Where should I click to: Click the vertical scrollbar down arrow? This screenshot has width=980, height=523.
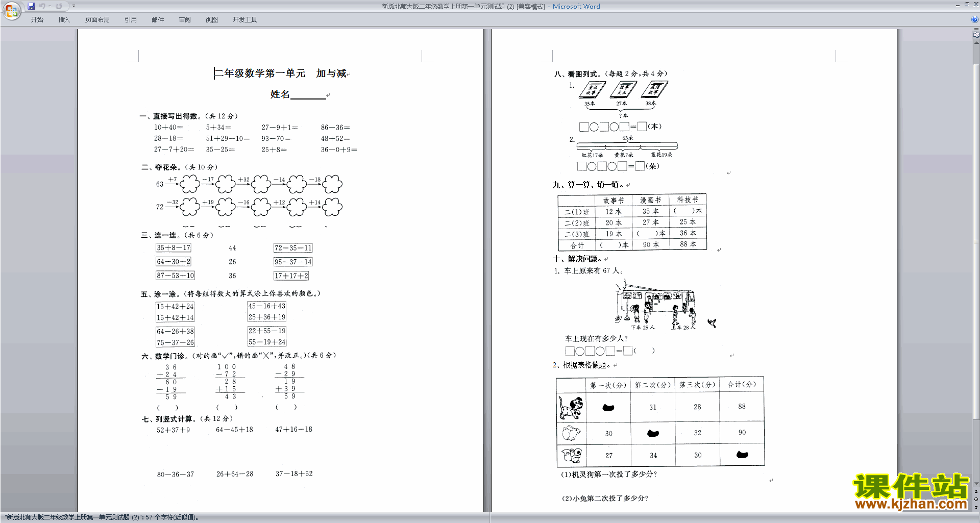(976, 484)
